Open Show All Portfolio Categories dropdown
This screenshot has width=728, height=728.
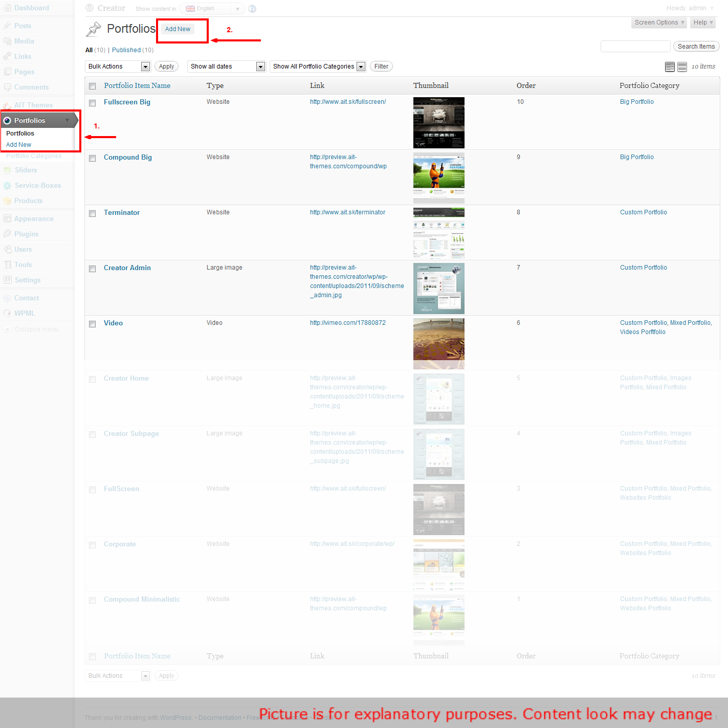318,67
